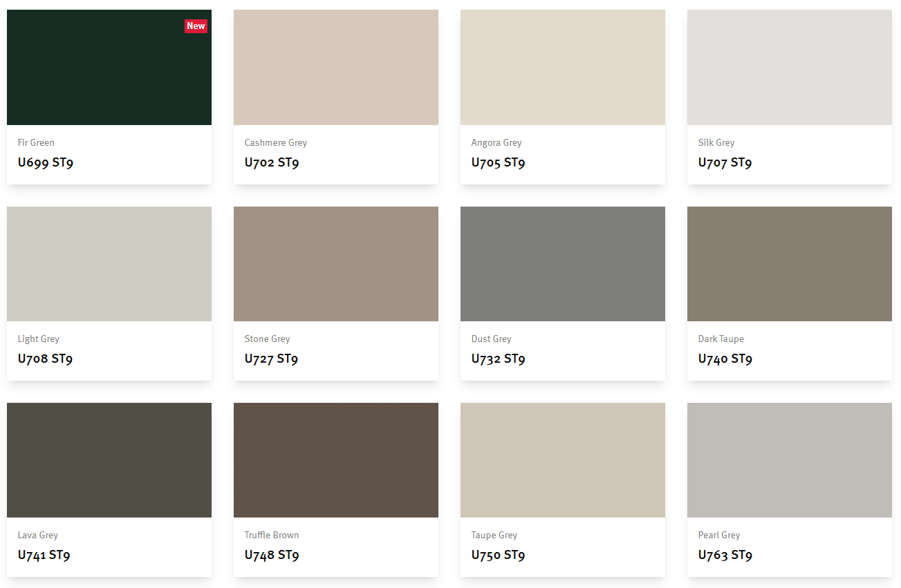Image resolution: width=901 pixels, height=588 pixels.
Task: Select the Stone Grey color swatch
Action: pyautogui.click(x=336, y=264)
